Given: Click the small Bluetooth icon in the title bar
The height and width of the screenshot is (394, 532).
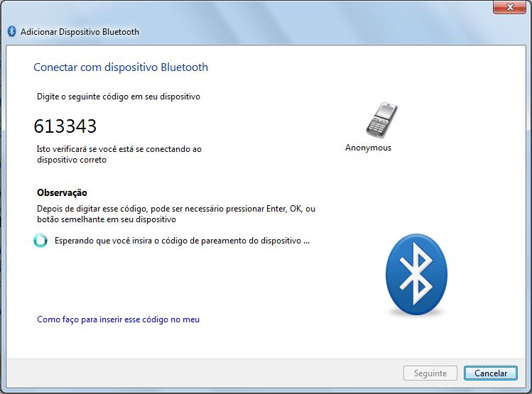Looking at the screenshot, I should [12, 31].
